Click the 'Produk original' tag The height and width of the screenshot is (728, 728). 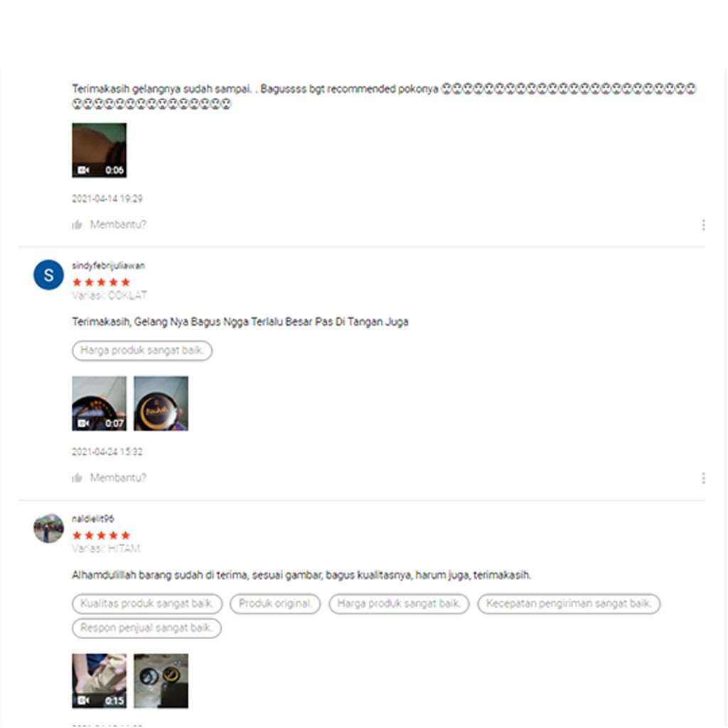pyautogui.click(x=275, y=604)
